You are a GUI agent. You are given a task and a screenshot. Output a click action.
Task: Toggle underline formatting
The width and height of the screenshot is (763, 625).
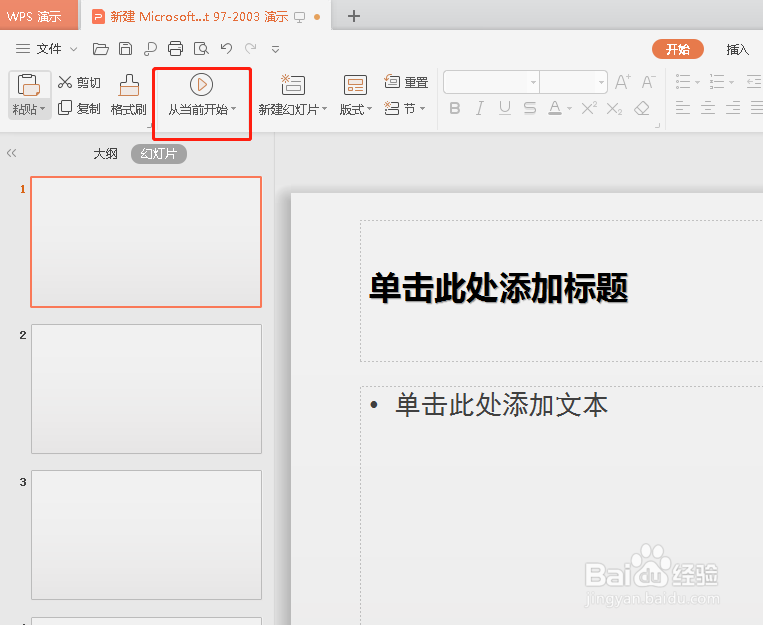[505, 108]
